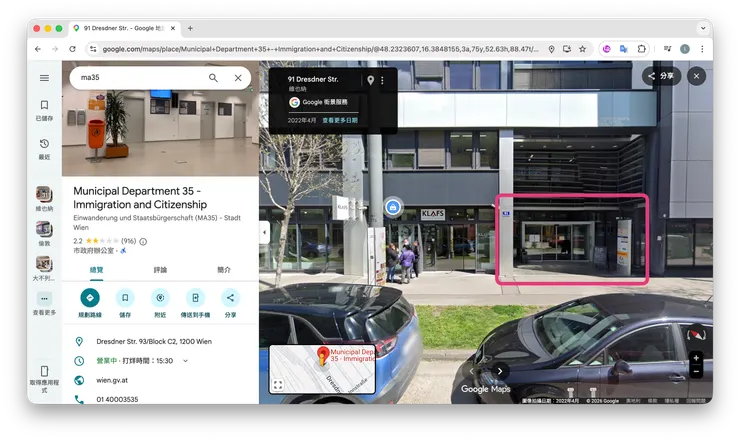
Task: Move forward with the Street View right arrow
Action: pos(500,371)
